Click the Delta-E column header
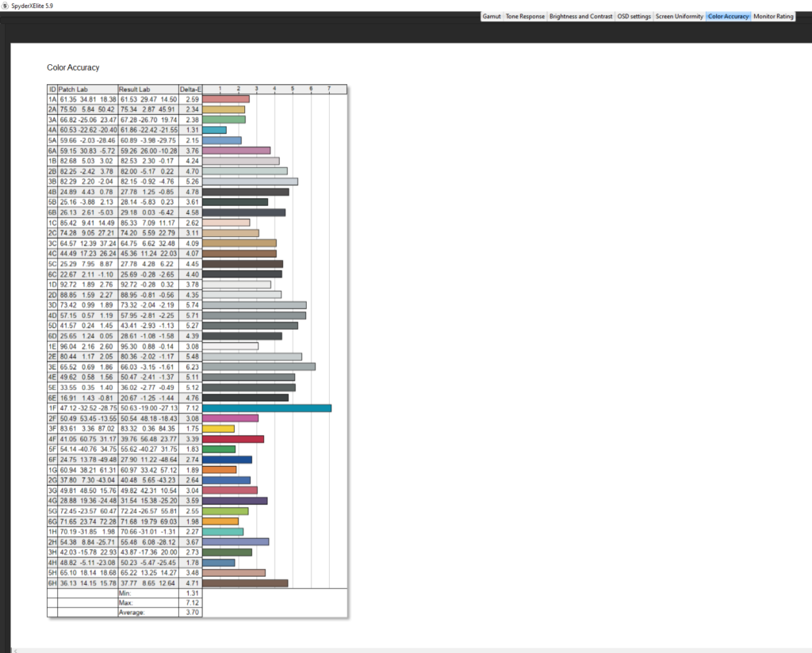 190,89
